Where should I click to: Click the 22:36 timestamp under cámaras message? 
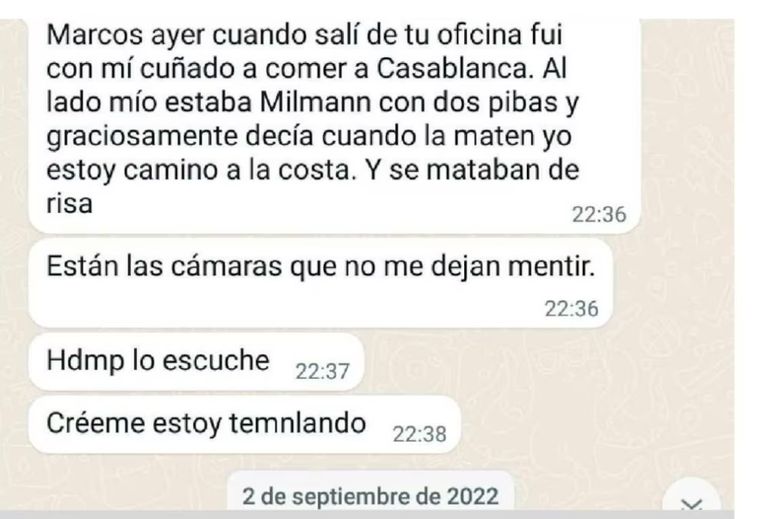coord(571,309)
